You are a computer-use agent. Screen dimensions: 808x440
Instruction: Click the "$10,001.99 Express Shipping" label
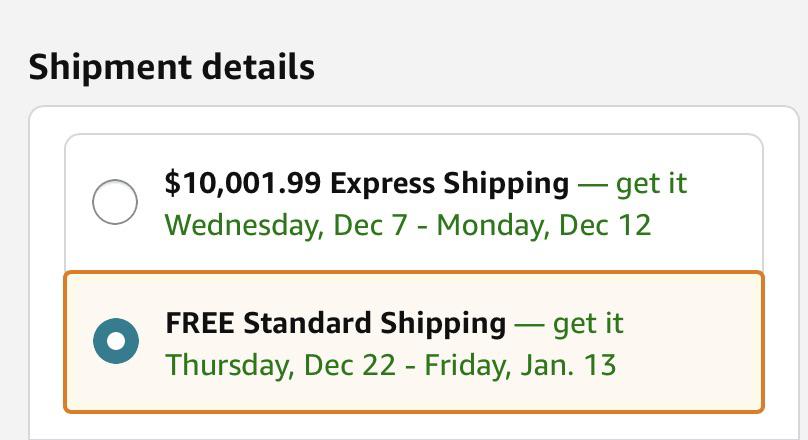click(x=366, y=184)
